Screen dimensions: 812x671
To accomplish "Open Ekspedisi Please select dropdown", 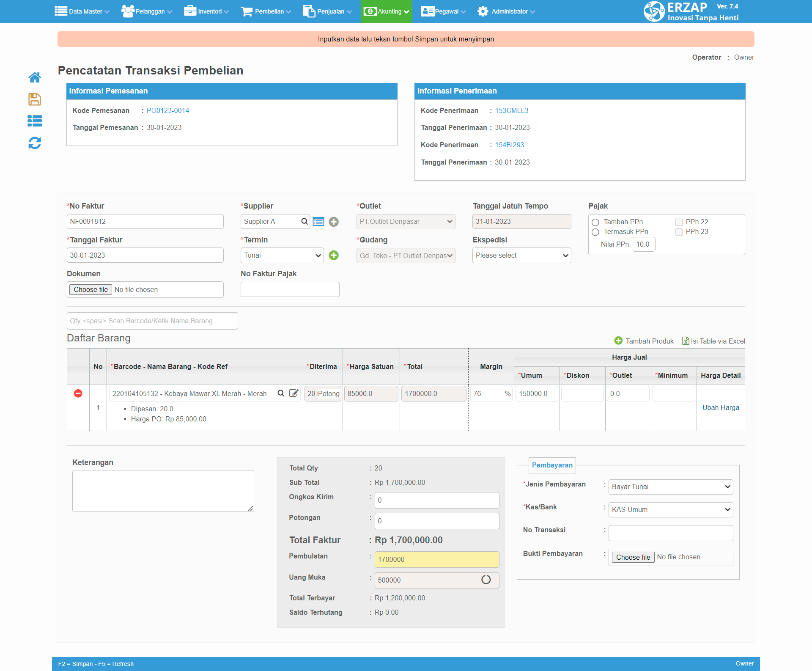I will coord(522,255).
